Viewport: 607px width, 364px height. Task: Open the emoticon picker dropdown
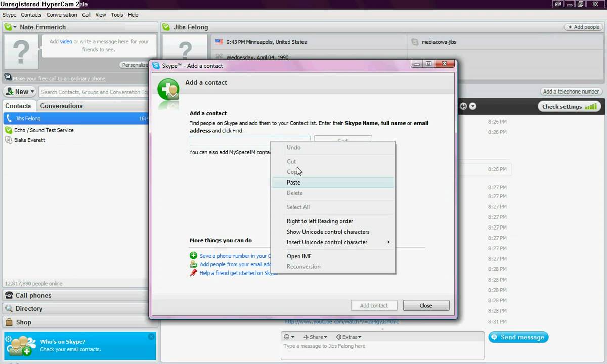pos(289,337)
